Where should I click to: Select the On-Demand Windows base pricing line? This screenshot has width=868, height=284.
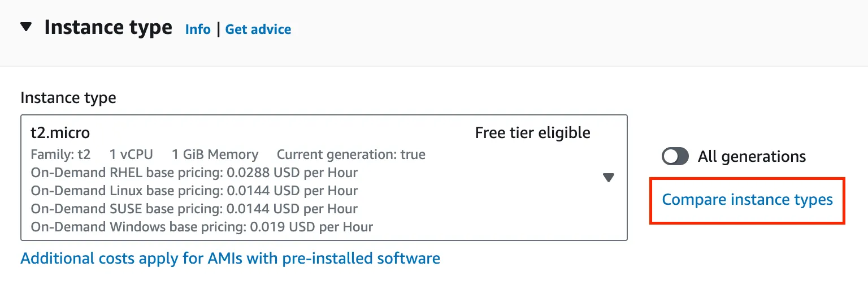pos(202,227)
